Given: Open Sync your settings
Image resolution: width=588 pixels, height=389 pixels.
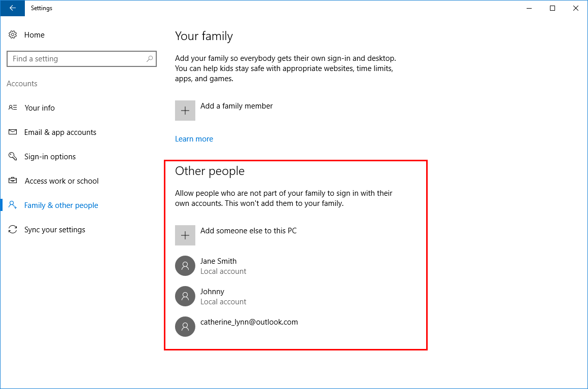Looking at the screenshot, I should coord(55,230).
